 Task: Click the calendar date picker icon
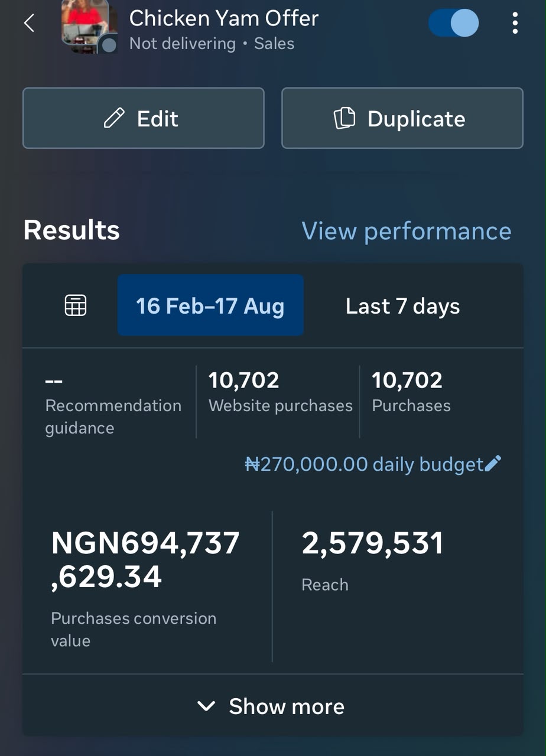click(76, 306)
